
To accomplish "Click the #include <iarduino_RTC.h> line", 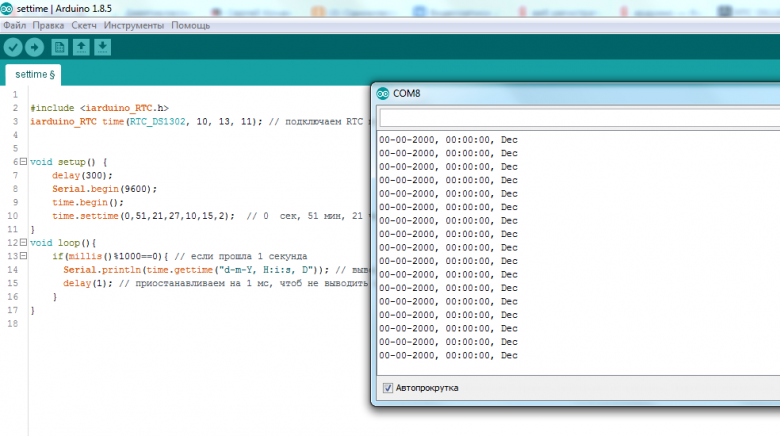I will (99, 108).
